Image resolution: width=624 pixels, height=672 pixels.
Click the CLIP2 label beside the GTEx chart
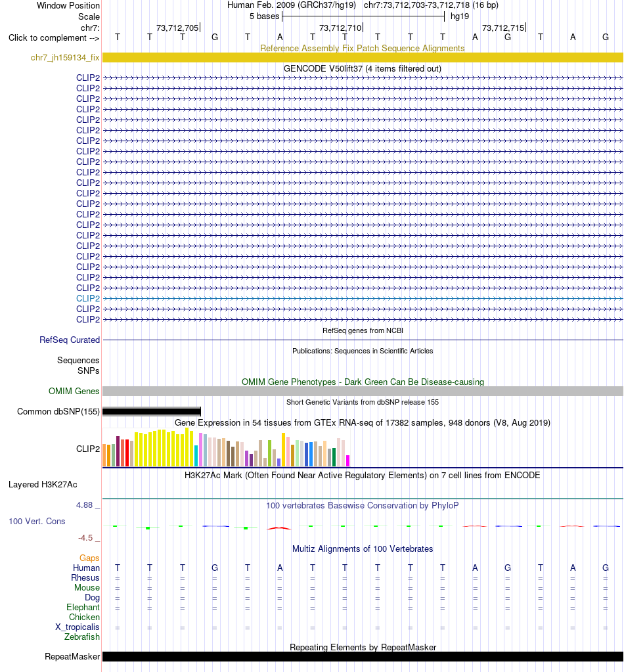click(x=88, y=449)
